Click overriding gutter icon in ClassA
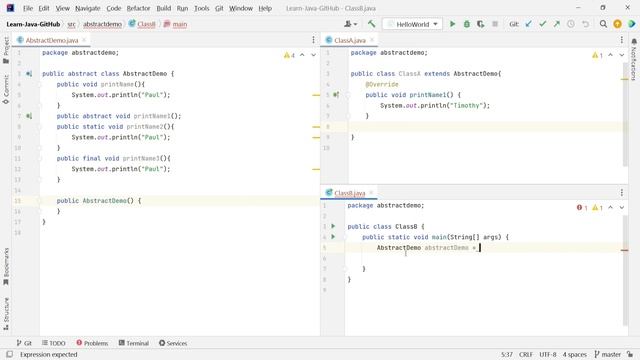This screenshot has height=360, width=640. click(x=336, y=95)
